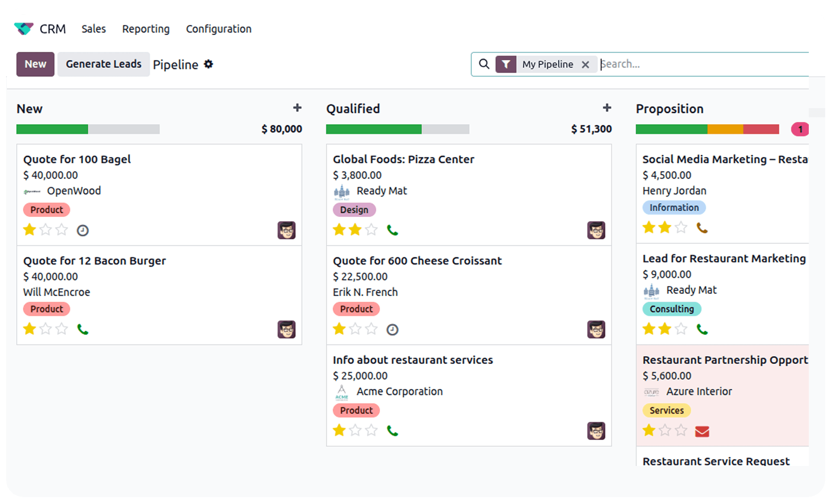Click the Product tag on Quote for 100 Bagel

[46, 210]
